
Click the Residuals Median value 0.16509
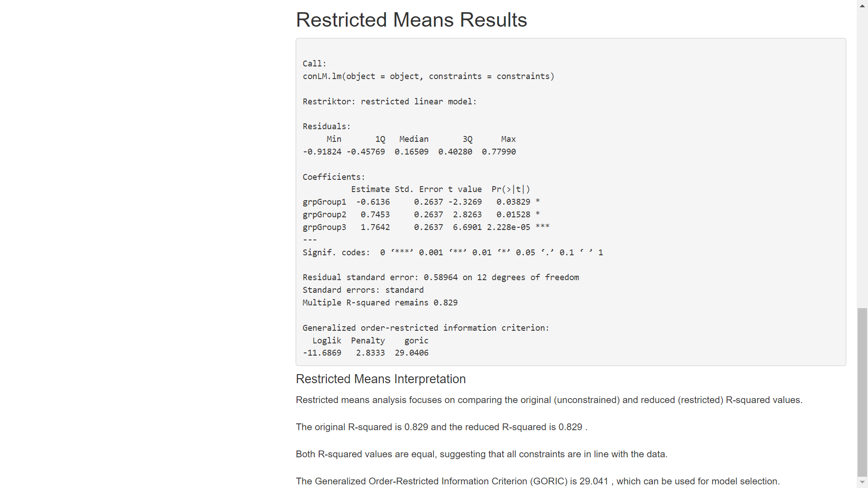411,152
